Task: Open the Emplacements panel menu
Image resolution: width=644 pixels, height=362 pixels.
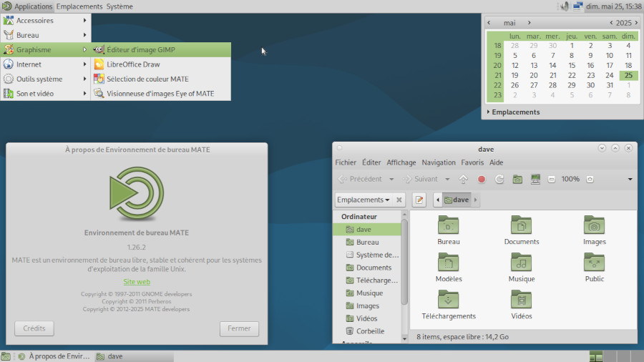Action: [79, 6]
